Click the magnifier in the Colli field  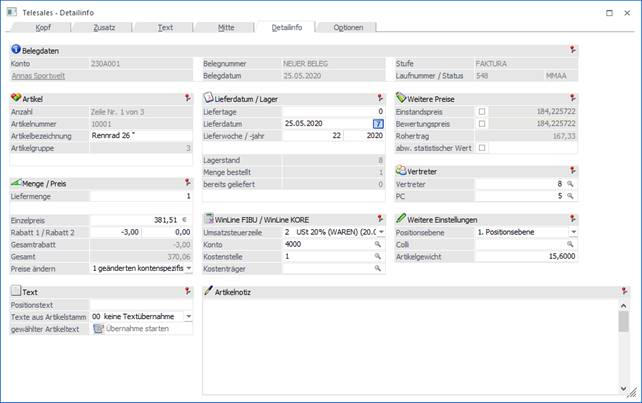tap(570, 243)
